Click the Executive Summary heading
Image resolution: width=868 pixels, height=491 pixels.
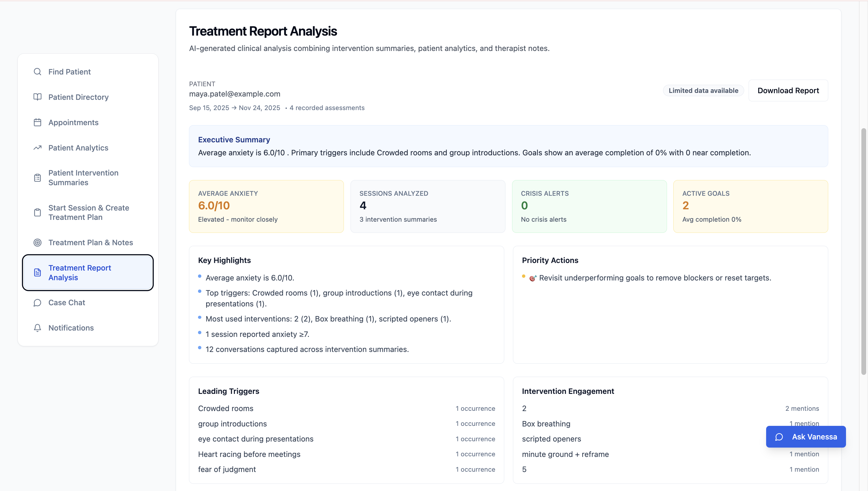(234, 140)
